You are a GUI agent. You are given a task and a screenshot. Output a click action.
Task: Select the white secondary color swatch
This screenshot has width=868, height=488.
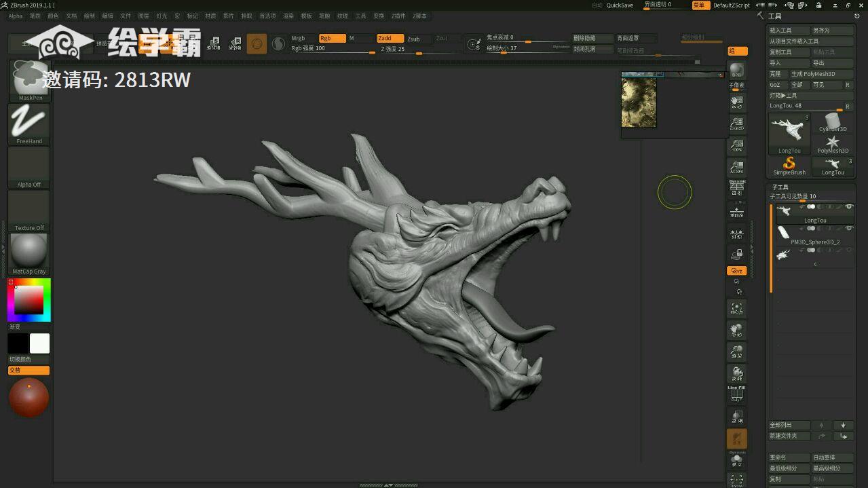click(x=39, y=343)
